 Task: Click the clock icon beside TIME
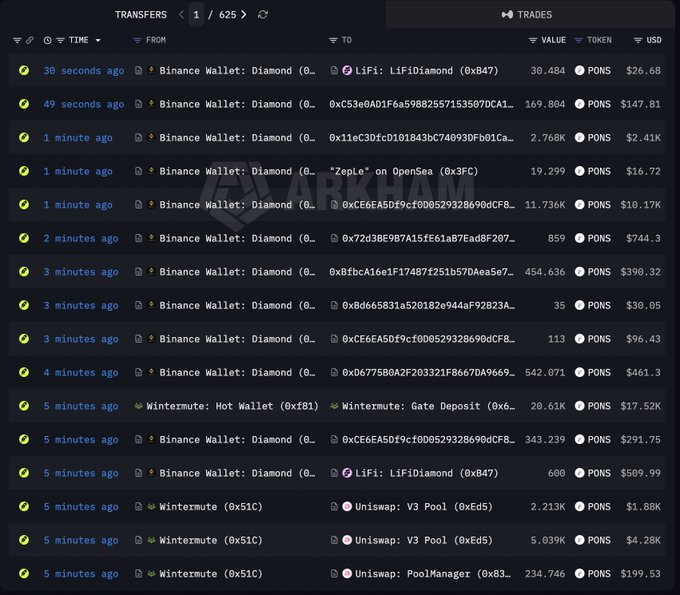pyautogui.click(x=48, y=40)
